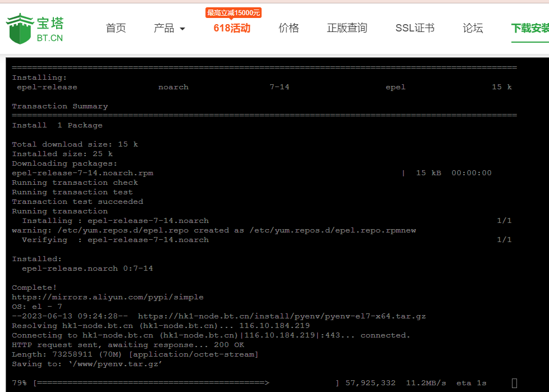This screenshot has width=549, height=392.
Task: Select the 首页 menu item
Action: point(116,28)
